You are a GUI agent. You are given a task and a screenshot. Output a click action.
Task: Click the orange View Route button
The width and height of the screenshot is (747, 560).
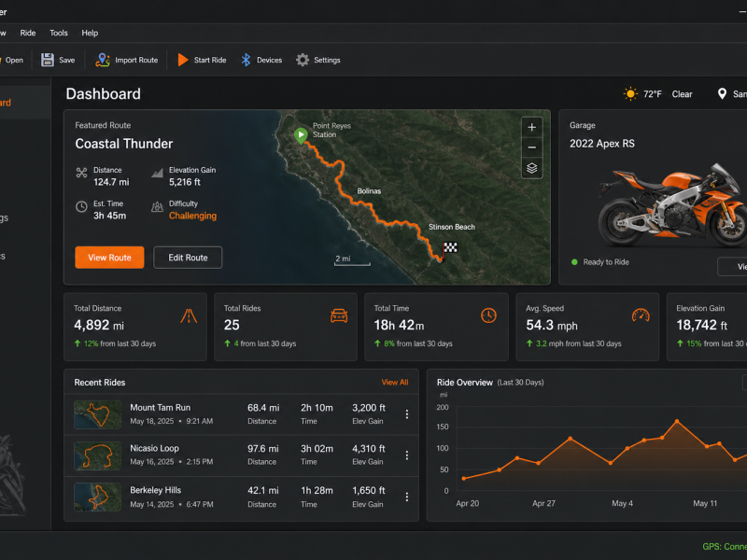coord(109,258)
